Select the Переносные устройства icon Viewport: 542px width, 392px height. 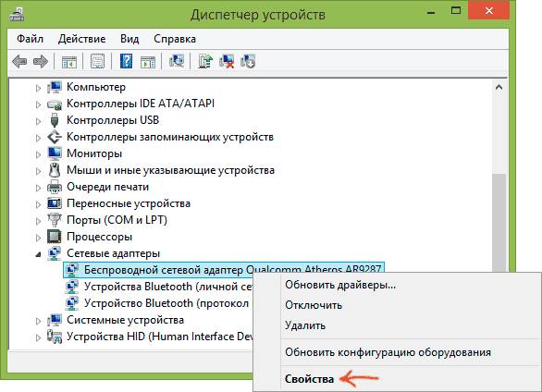tap(55, 203)
